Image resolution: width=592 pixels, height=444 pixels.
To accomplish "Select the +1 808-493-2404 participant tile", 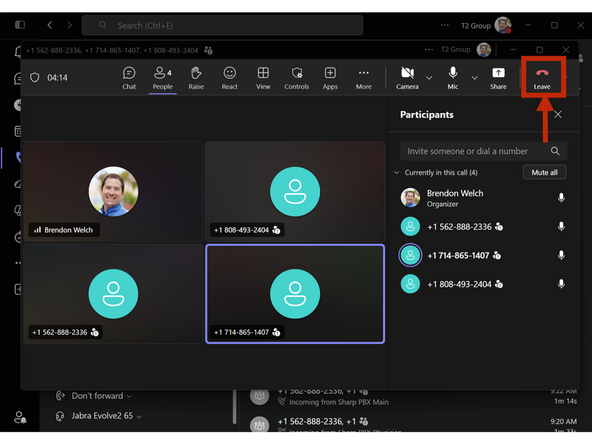I will point(295,191).
